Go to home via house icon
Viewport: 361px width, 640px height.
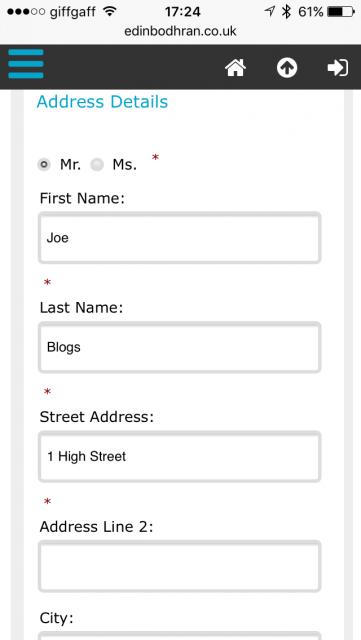(x=236, y=68)
